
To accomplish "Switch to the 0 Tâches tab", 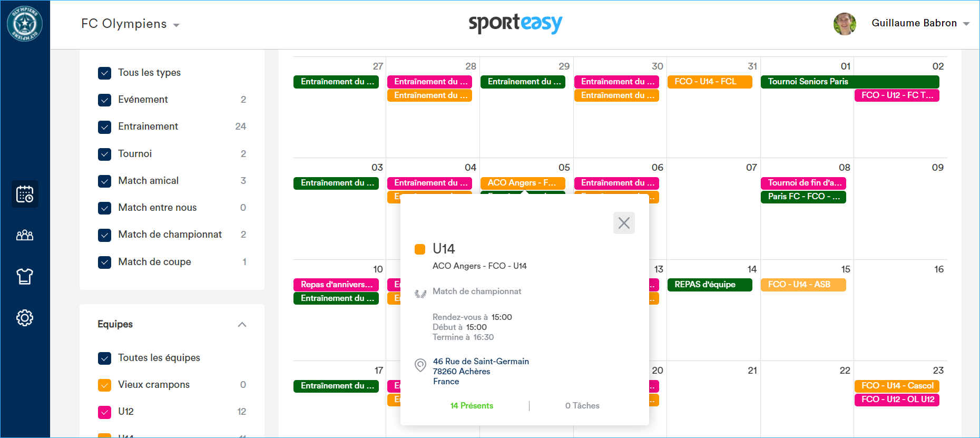I will tap(582, 406).
